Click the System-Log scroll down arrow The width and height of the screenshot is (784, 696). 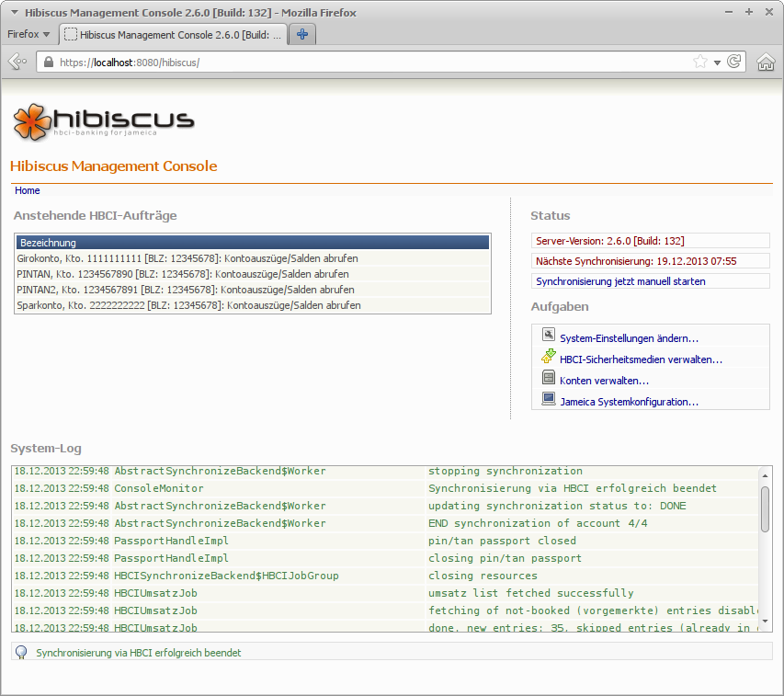pyautogui.click(x=765, y=622)
